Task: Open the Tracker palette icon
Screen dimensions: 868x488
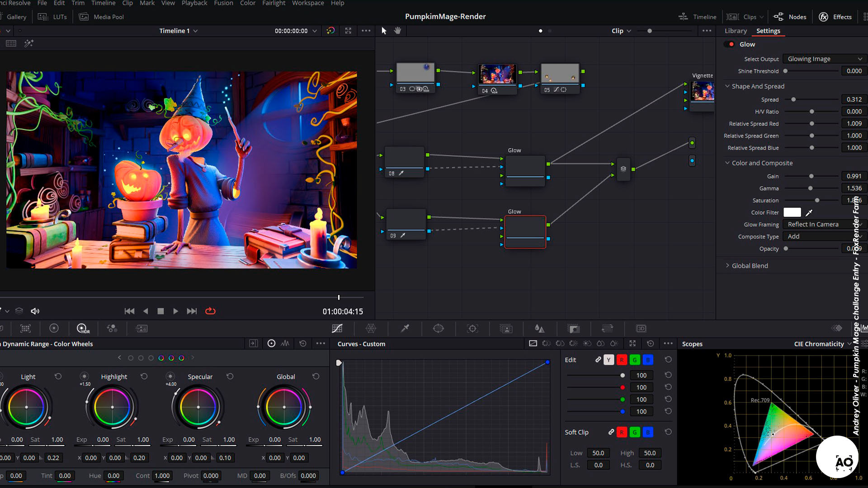Action: coord(472,328)
